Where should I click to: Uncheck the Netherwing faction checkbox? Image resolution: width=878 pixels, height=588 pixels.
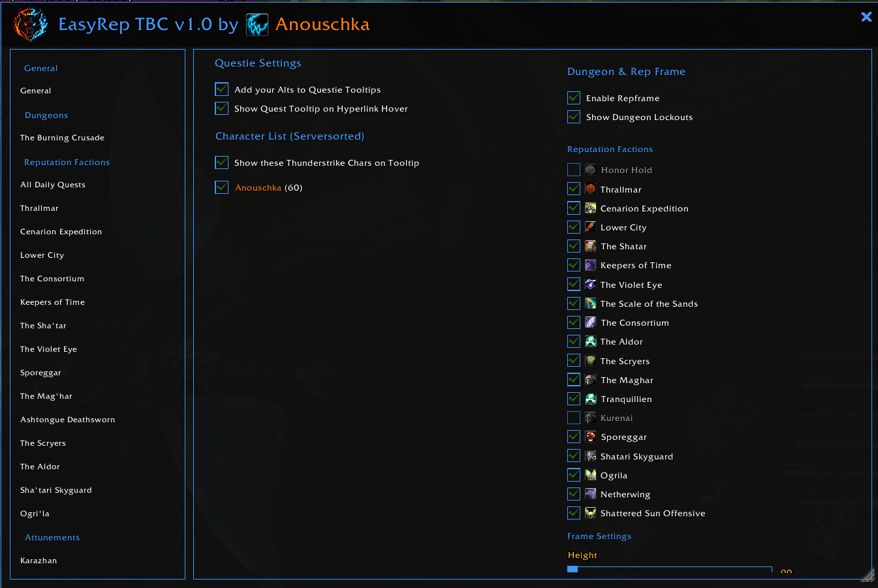[574, 494]
